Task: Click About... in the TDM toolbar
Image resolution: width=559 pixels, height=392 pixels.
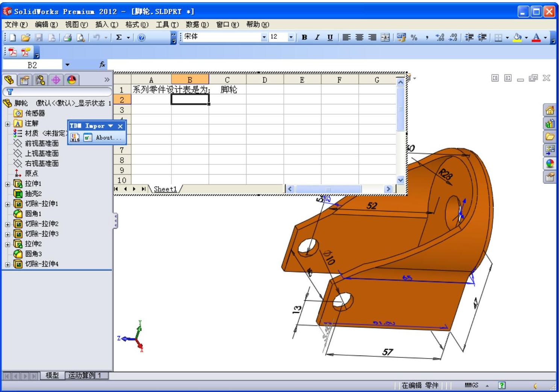Action: click(109, 137)
